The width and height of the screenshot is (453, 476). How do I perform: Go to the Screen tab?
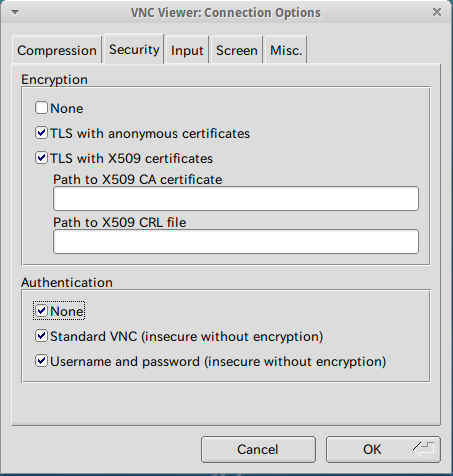click(x=237, y=50)
